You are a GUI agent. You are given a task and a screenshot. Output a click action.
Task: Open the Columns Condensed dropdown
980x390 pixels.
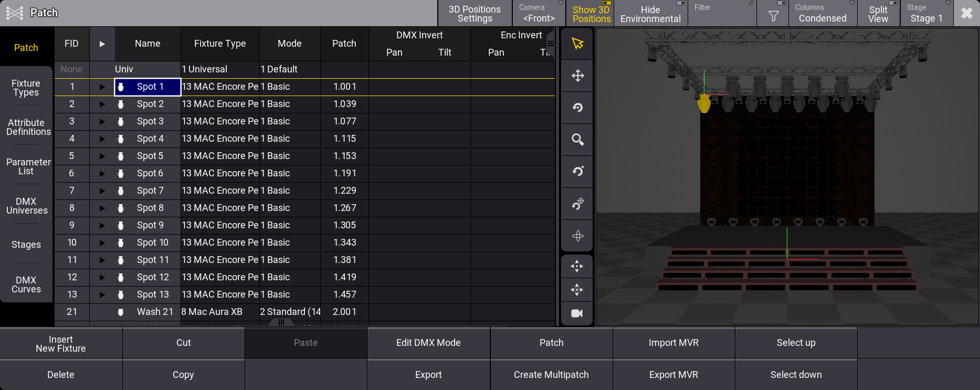[x=822, y=14]
